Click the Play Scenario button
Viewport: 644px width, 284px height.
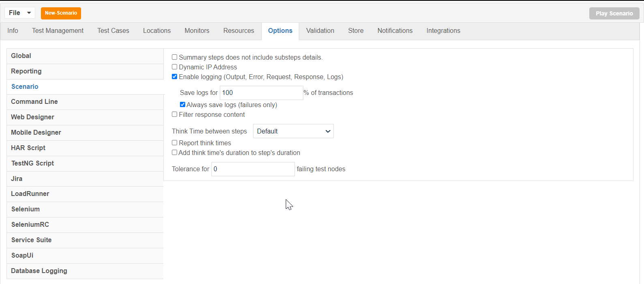point(614,13)
